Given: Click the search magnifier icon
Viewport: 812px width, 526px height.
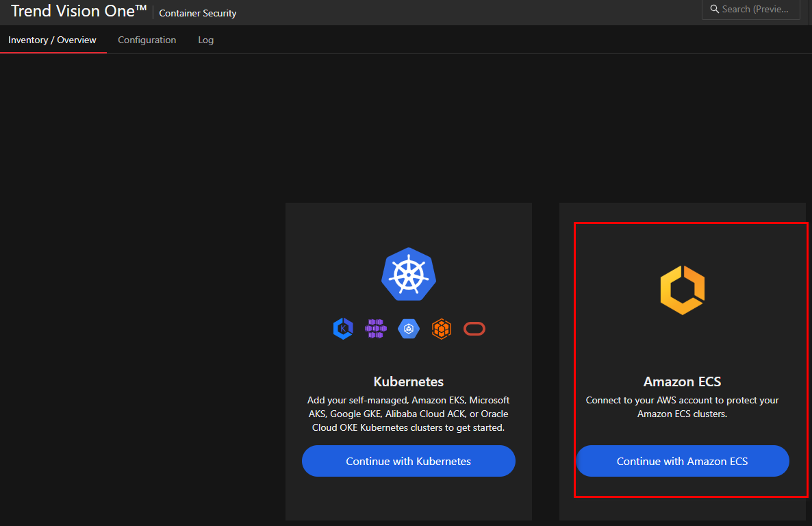Looking at the screenshot, I should pyautogui.click(x=715, y=10).
